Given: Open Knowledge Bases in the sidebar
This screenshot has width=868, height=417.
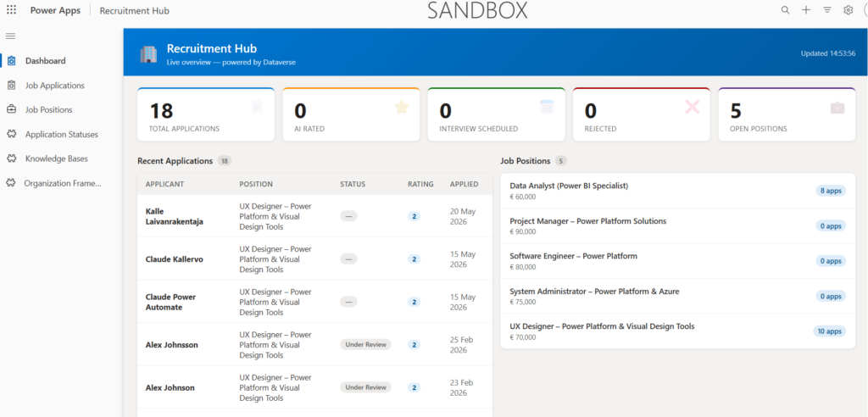Looking at the screenshot, I should pos(62,158).
